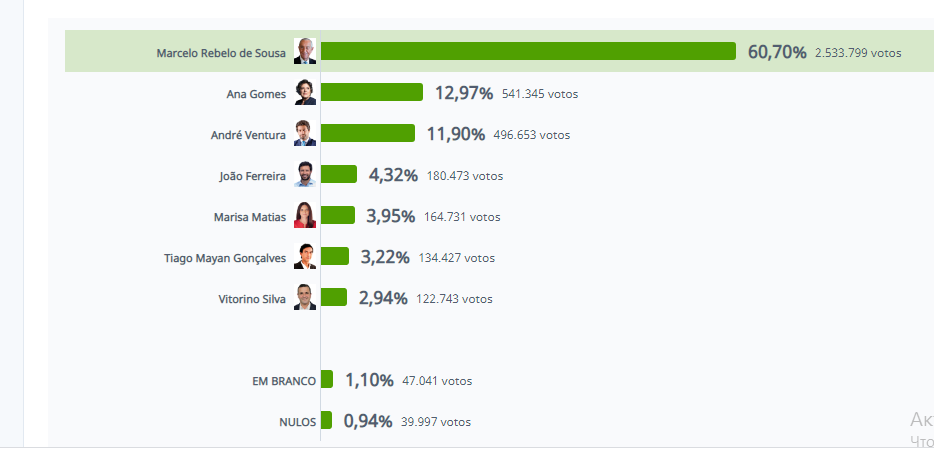Select Marisa Matias's portrait photo

tap(305, 216)
